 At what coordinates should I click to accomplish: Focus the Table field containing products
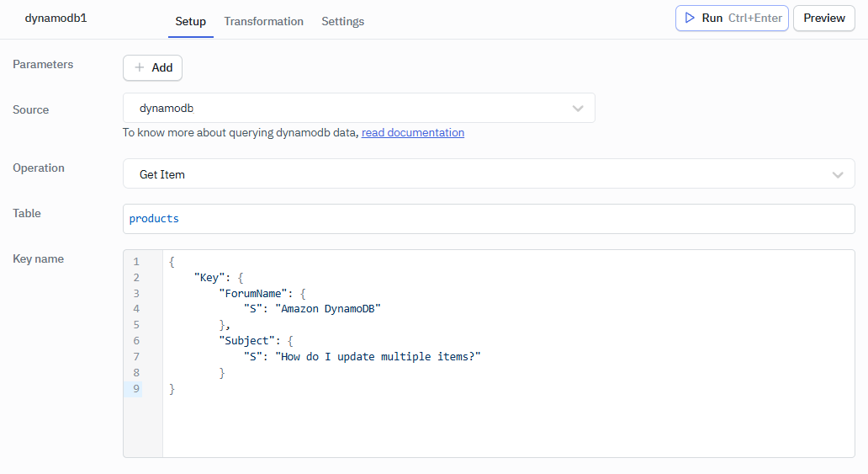[x=488, y=219]
